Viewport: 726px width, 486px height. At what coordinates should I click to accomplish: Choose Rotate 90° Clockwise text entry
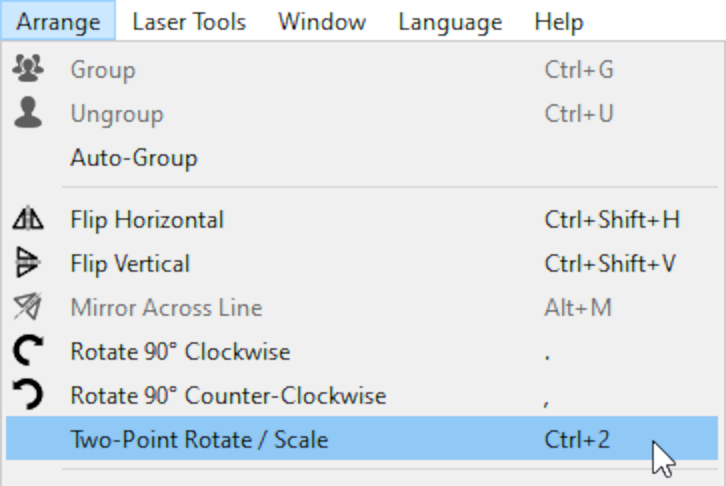pos(180,351)
